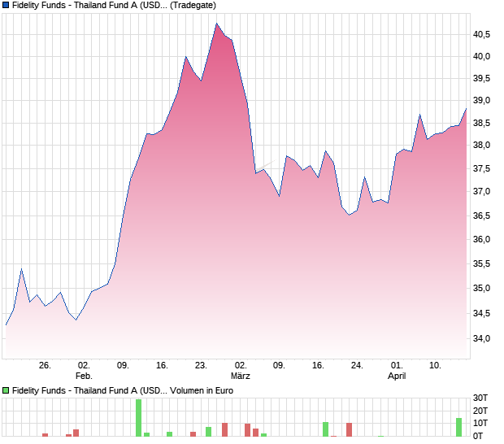The height and width of the screenshot is (444, 504).
Task: Click the 36,0 price axis label
Action: point(481,240)
